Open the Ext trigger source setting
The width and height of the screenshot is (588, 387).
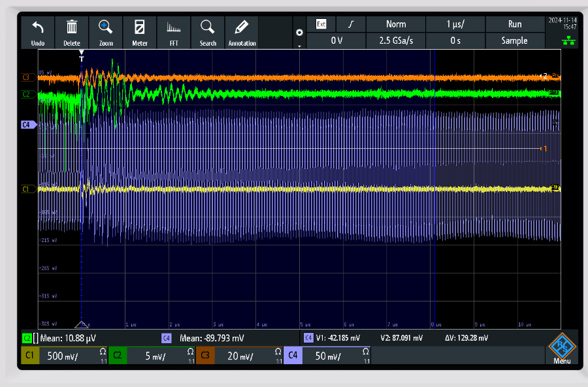[321, 24]
